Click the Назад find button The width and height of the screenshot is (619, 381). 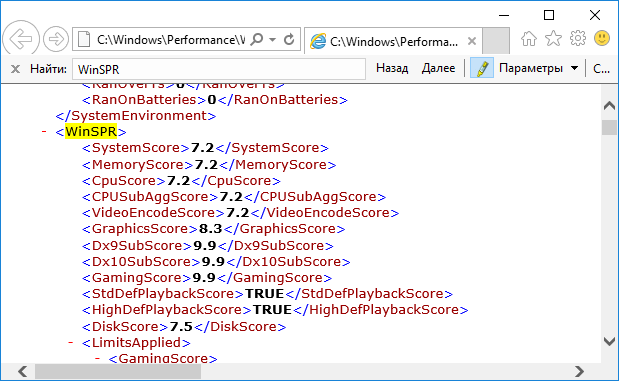[x=392, y=68]
